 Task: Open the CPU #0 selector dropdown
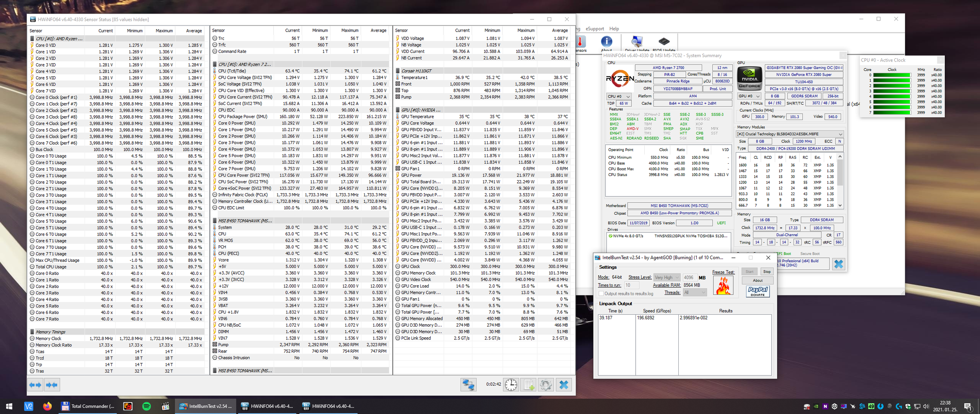(x=619, y=96)
